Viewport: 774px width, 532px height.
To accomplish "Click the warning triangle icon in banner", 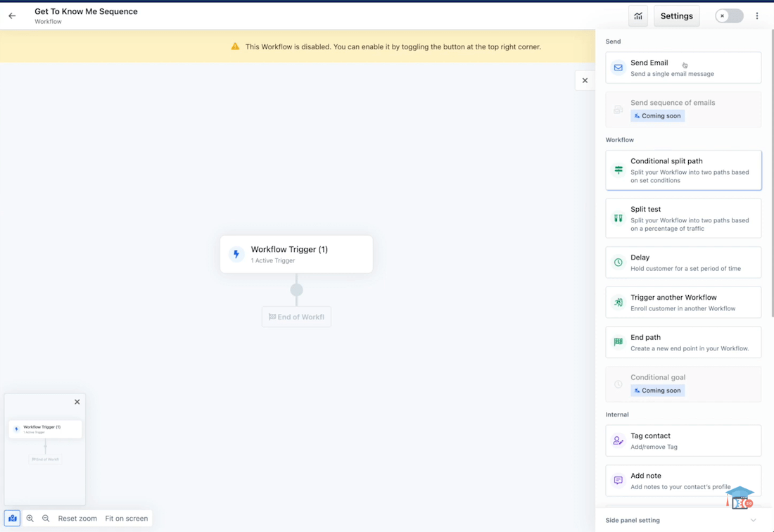I will pyautogui.click(x=236, y=46).
